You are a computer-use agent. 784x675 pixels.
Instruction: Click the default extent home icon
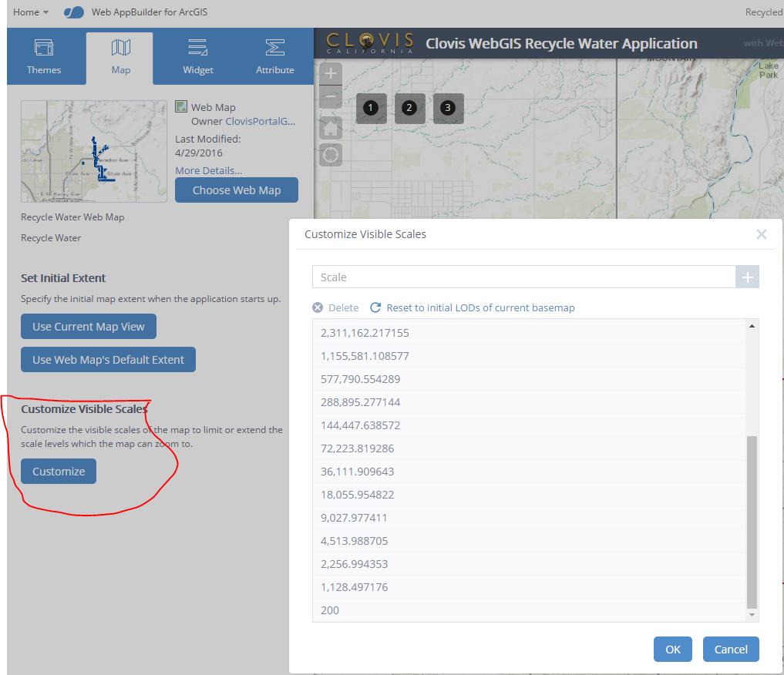(x=331, y=129)
